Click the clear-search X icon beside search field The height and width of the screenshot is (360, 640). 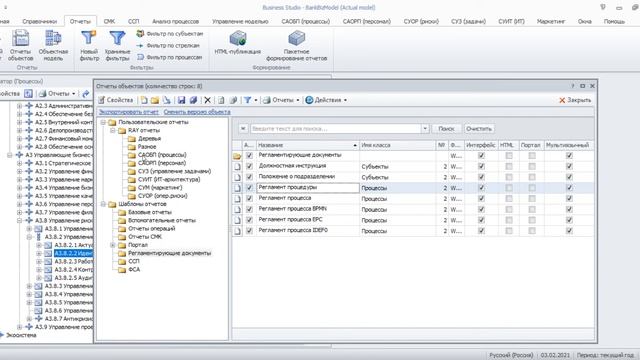[x=243, y=129]
